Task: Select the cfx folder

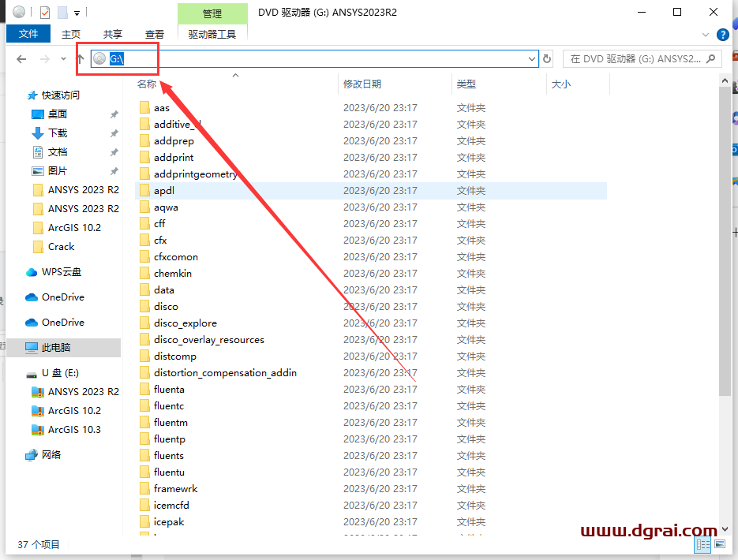Action: coord(160,241)
